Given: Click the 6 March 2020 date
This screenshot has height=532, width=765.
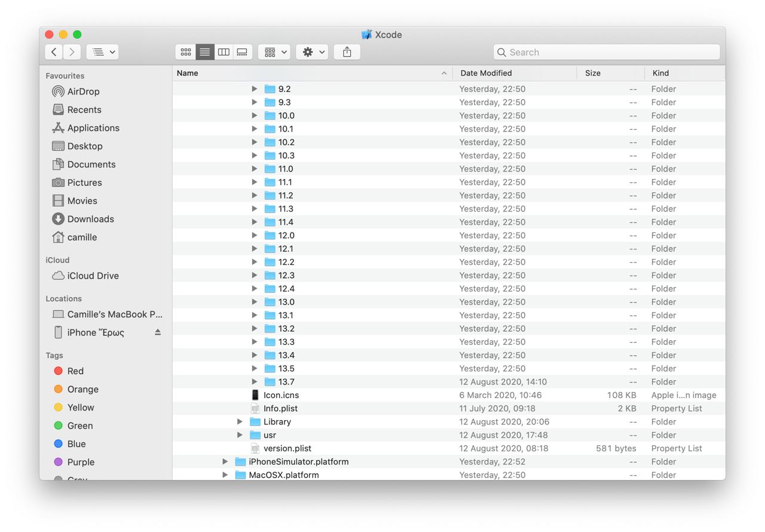Looking at the screenshot, I should pyautogui.click(x=500, y=395).
